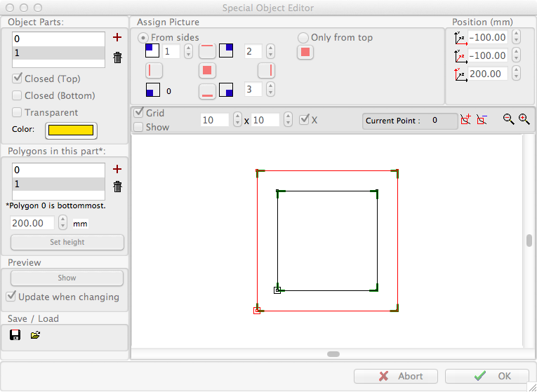Assign picture to center square button
537x392 pixels.
coord(207,70)
